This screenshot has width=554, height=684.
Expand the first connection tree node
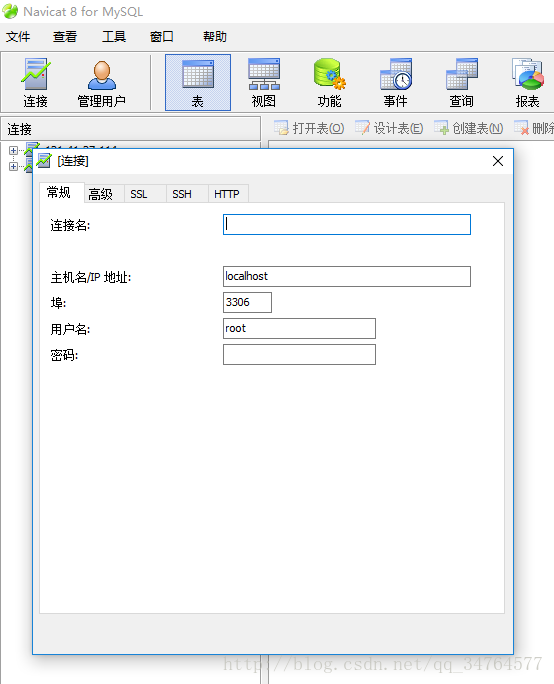(14, 150)
